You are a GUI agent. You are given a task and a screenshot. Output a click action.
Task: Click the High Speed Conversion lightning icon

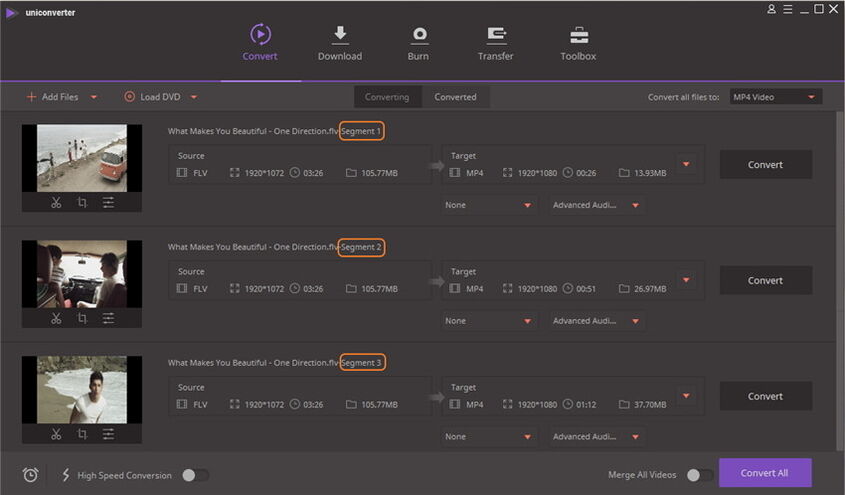tap(66, 475)
